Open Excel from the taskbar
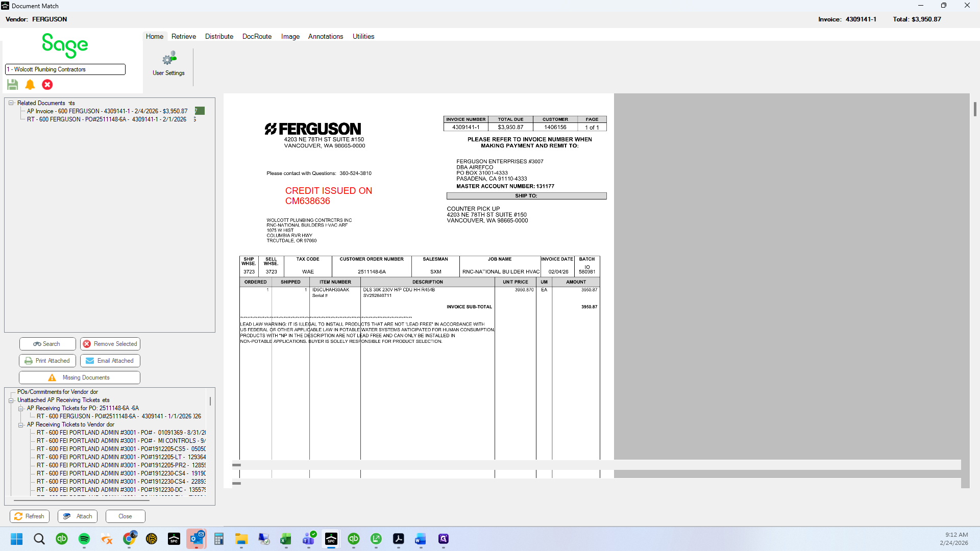This screenshot has height=551, width=980. 286,539
